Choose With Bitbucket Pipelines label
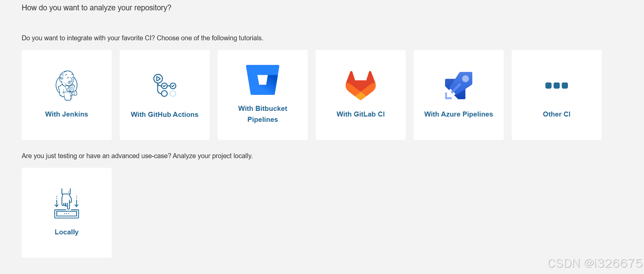 [263, 114]
